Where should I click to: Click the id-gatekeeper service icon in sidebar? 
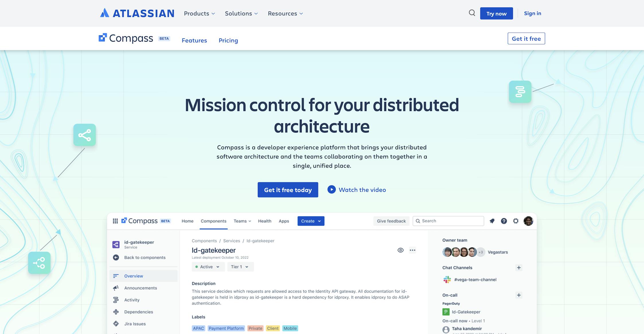pyautogui.click(x=116, y=244)
